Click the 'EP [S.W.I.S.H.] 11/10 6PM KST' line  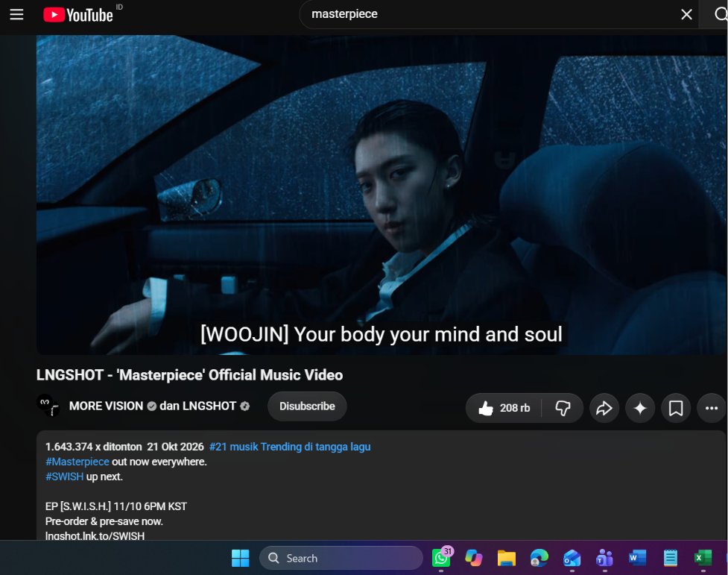pos(116,506)
